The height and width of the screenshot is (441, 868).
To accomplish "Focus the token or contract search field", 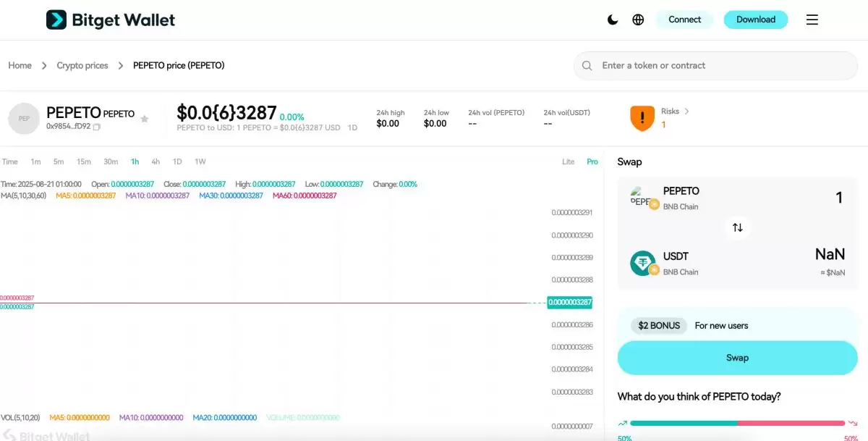I will [723, 65].
